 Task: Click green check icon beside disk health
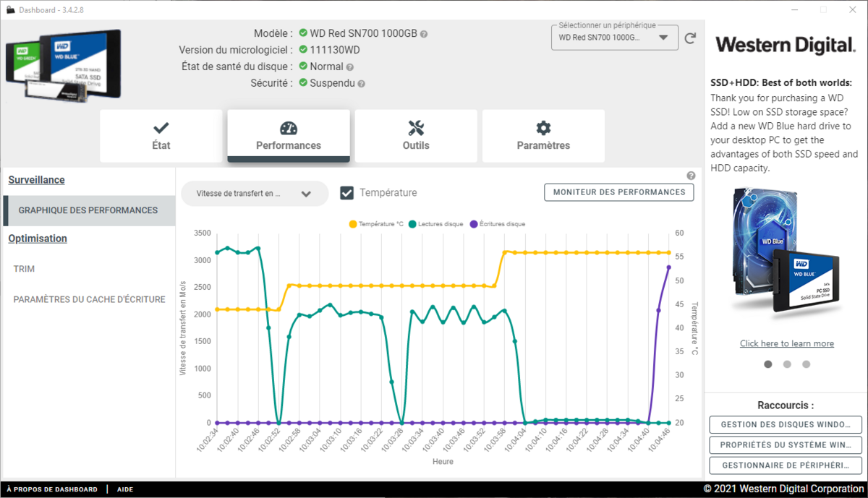303,66
